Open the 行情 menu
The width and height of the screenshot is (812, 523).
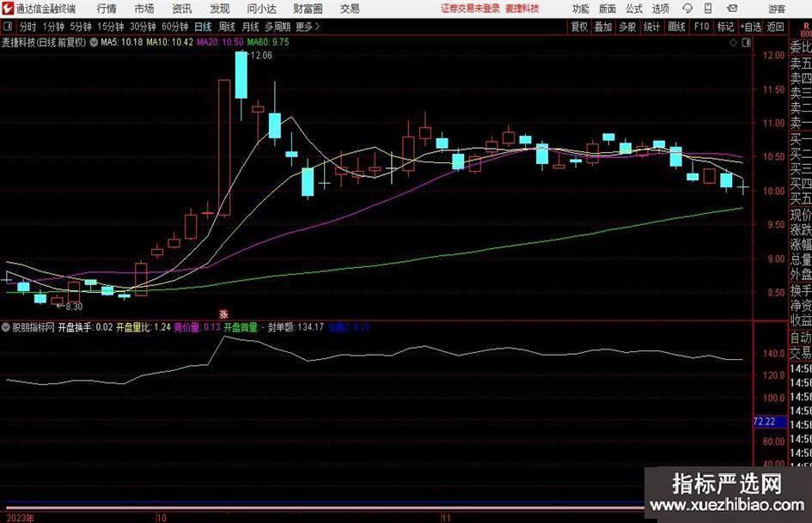(107, 9)
